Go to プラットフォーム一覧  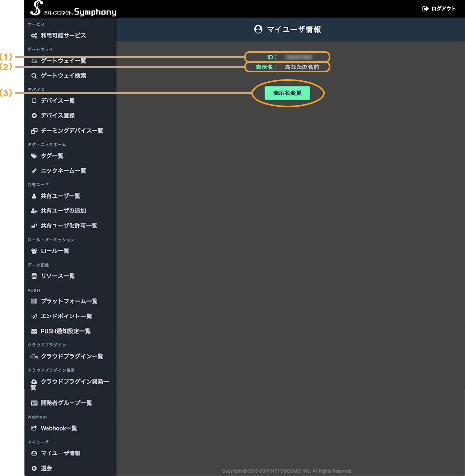tap(70, 301)
